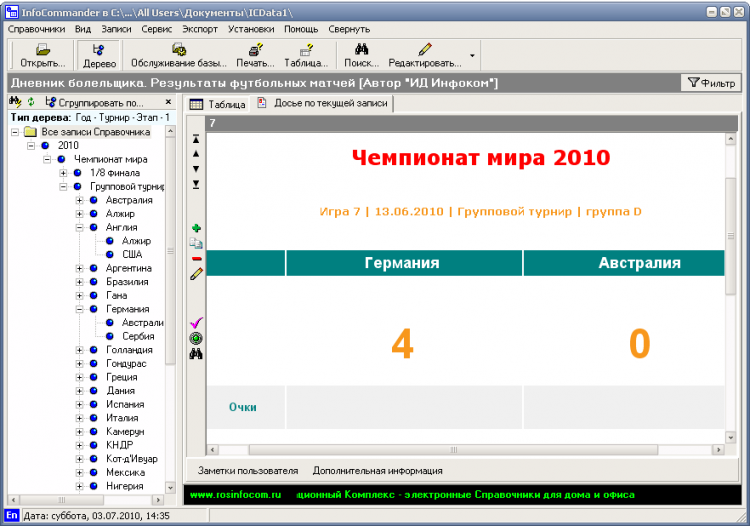The height and width of the screenshot is (526, 750).
Task: Jump to the last record arrow
Action: 196,184
